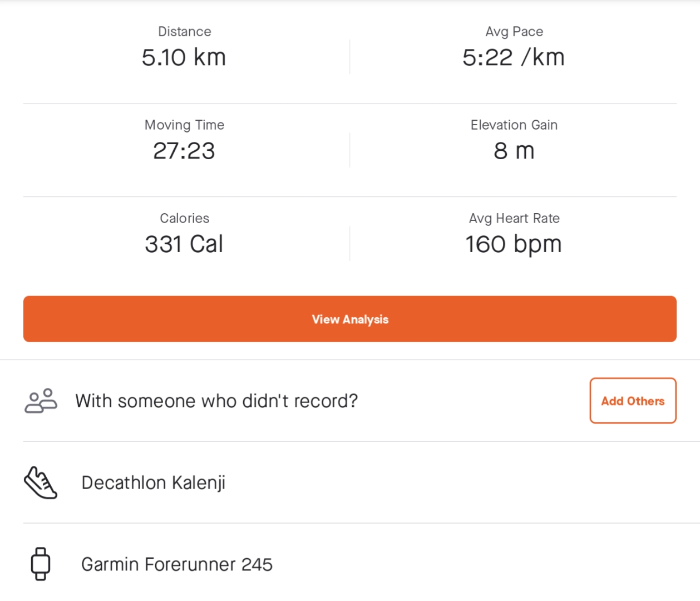Click the group people icon
The width and height of the screenshot is (700, 601).
click(41, 401)
